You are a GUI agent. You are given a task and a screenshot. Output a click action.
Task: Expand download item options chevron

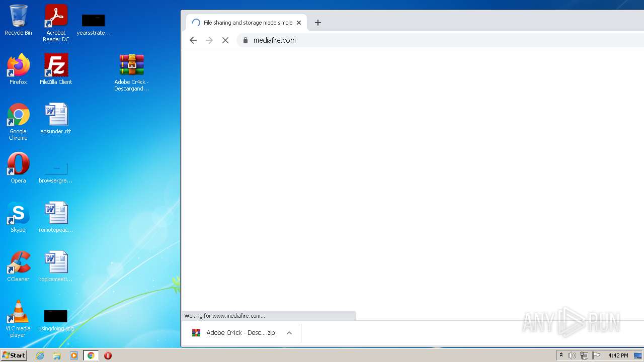pos(289,333)
